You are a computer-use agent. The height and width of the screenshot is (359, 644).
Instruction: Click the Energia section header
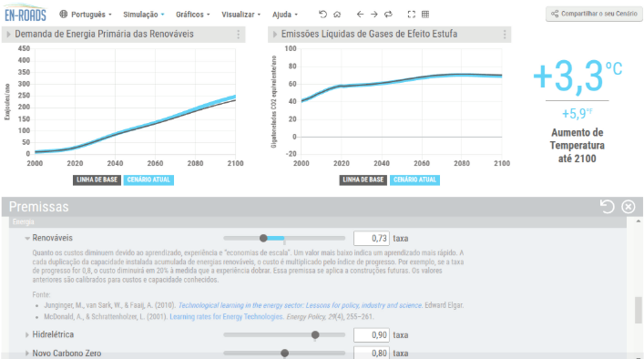tap(318, 222)
